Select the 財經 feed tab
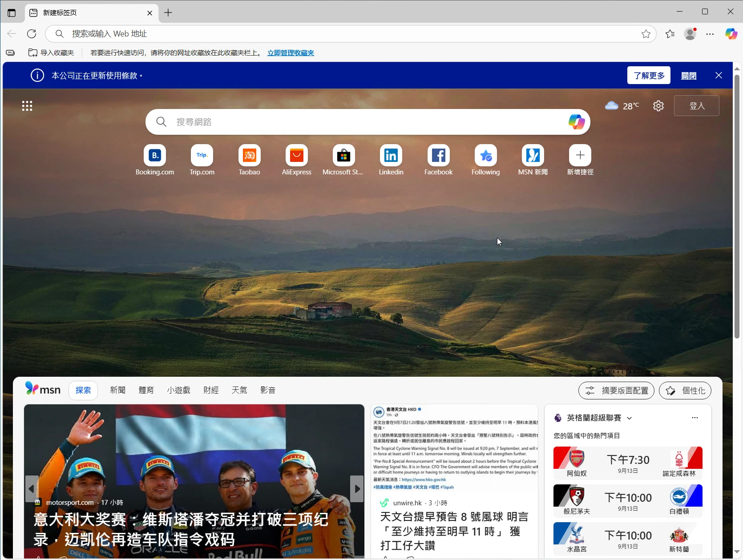 (x=211, y=390)
